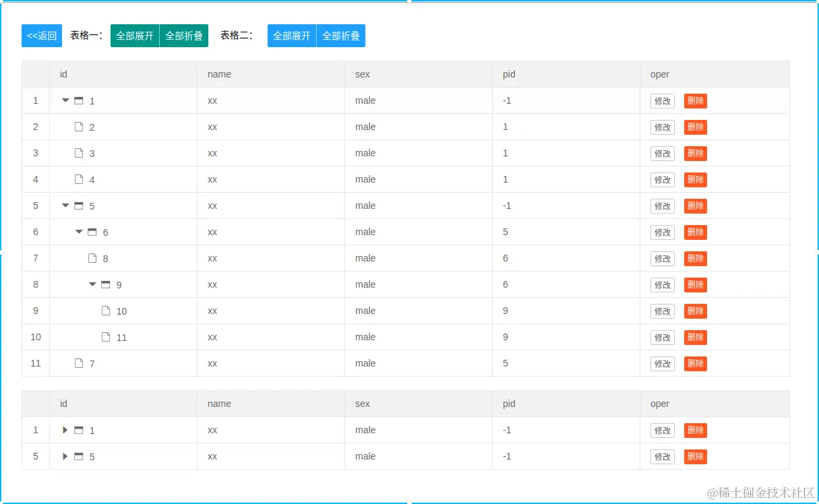
Task: Click 删除 on the row with id 2
Action: pos(696,127)
